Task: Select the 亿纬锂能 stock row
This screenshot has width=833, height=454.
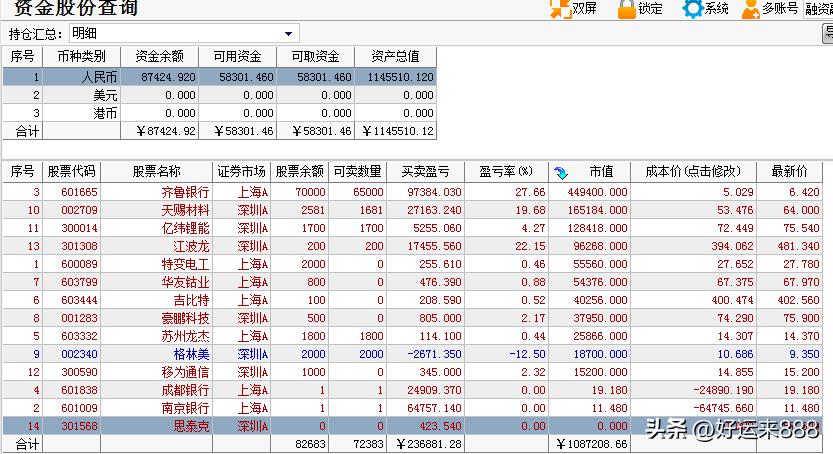Action: tap(412, 228)
